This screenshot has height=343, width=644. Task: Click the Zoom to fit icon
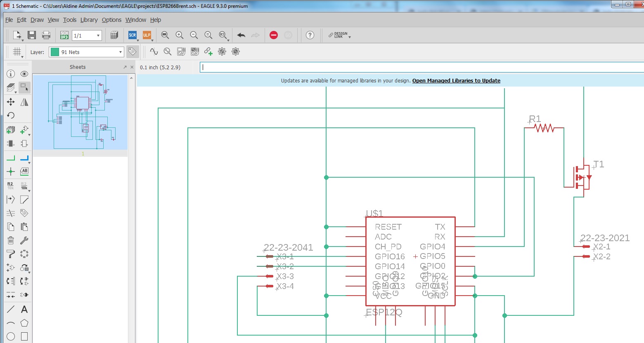[x=165, y=35]
